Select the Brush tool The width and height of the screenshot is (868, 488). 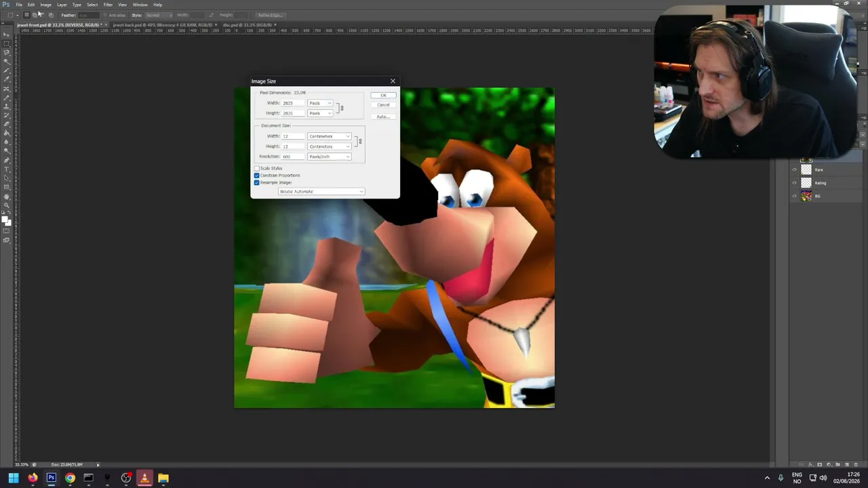(x=7, y=98)
